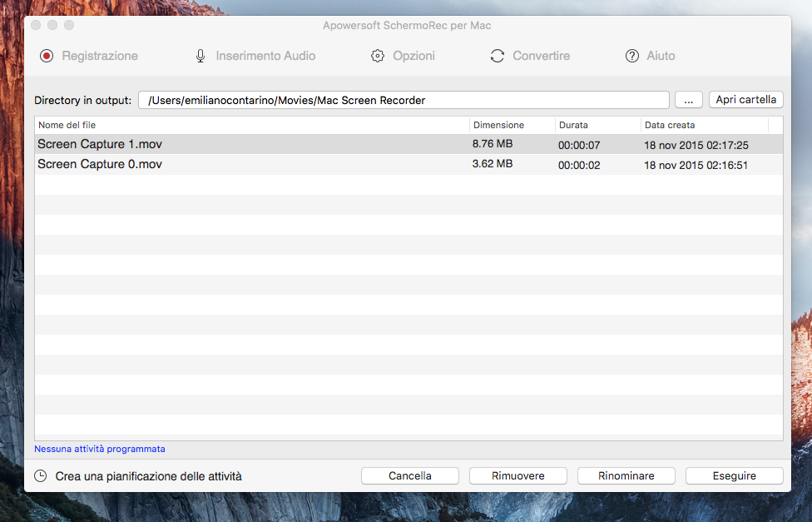Click the circular arrows convert icon
This screenshot has width=812, height=522.
click(x=498, y=56)
